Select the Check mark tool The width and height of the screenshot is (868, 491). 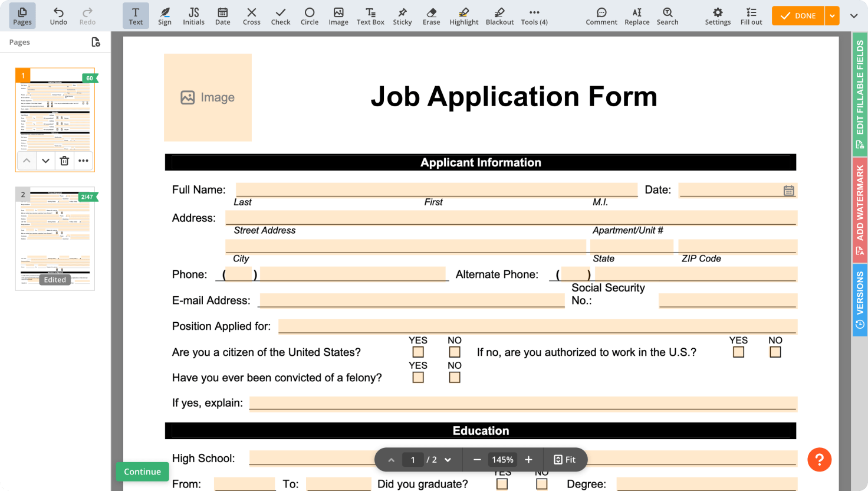(281, 15)
